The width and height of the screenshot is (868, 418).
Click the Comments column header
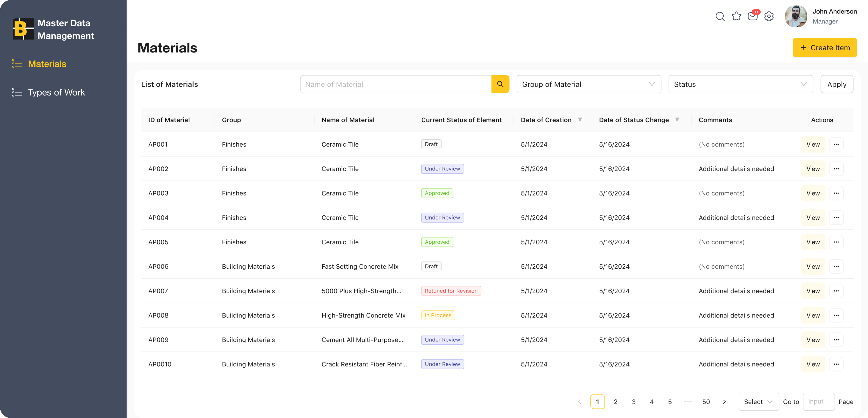[x=715, y=120]
